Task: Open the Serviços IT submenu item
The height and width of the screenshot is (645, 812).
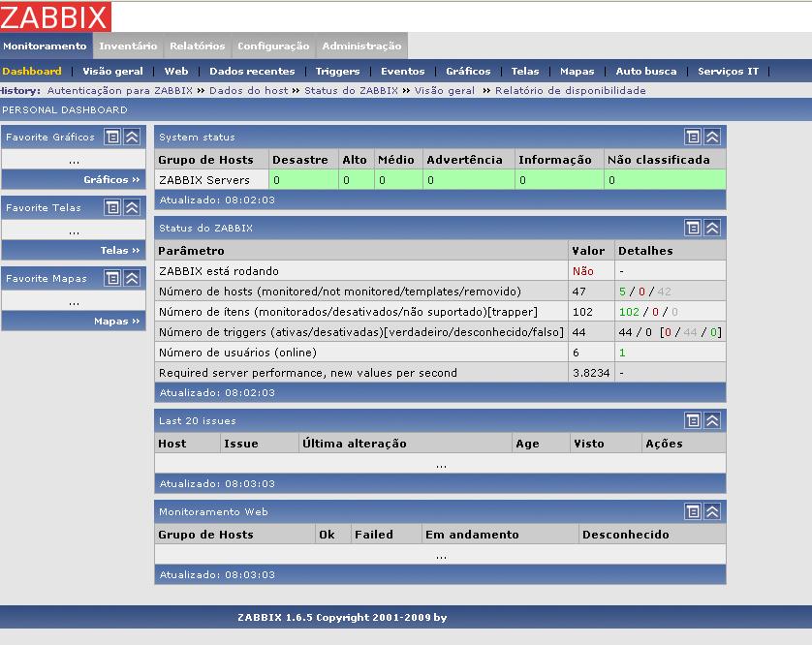Action: click(x=728, y=71)
